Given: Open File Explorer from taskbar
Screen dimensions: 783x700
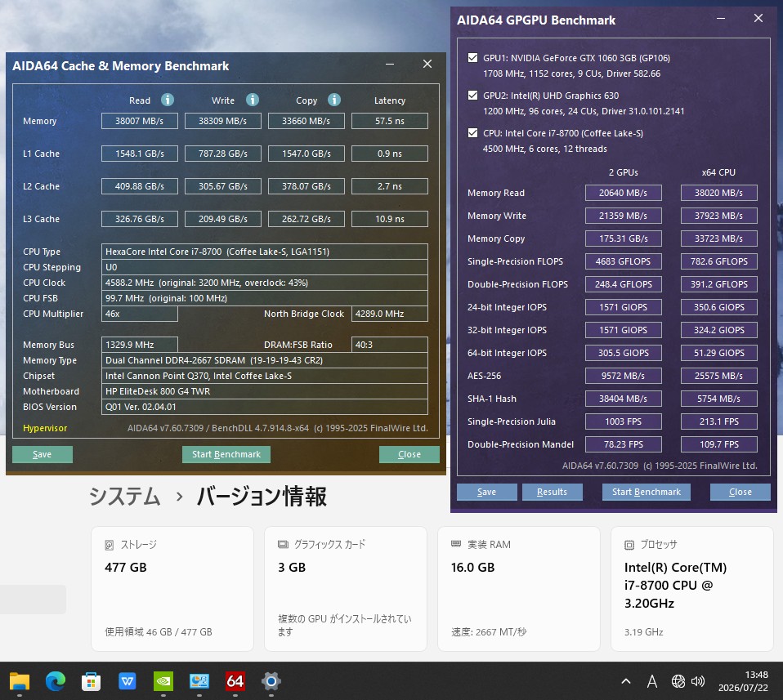Looking at the screenshot, I should (20, 681).
